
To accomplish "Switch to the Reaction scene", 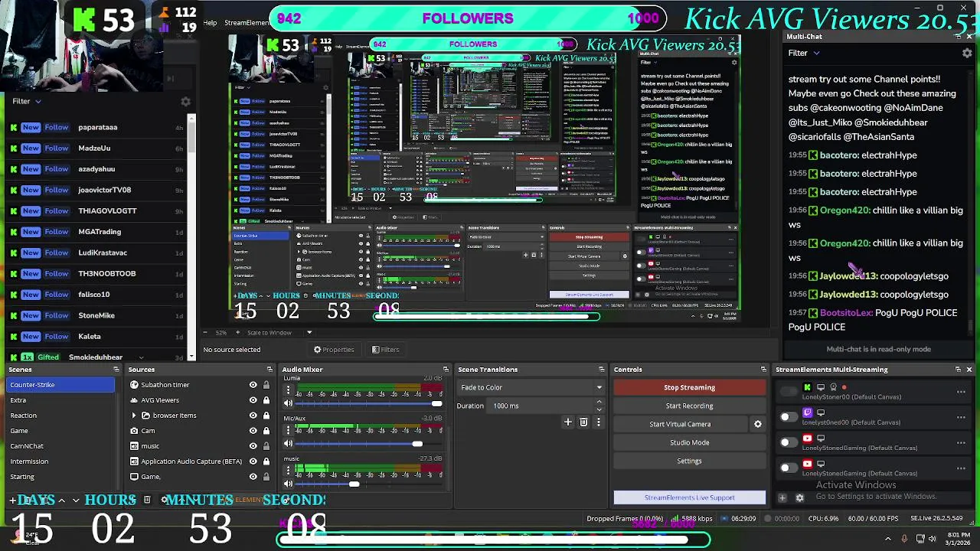I will [x=23, y=416].
